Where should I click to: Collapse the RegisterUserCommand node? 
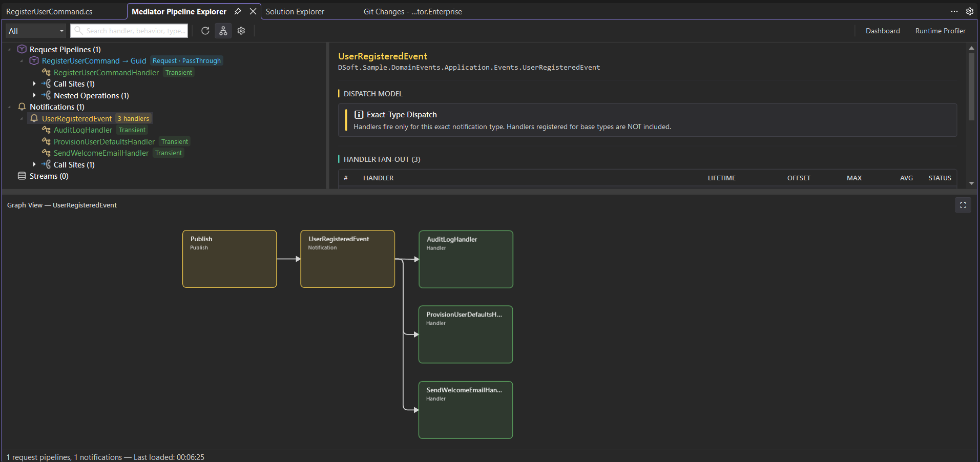[22, 61]
